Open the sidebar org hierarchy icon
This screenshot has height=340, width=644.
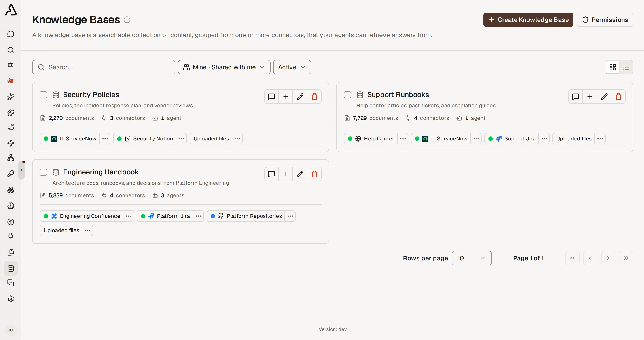tap(11, 157)
